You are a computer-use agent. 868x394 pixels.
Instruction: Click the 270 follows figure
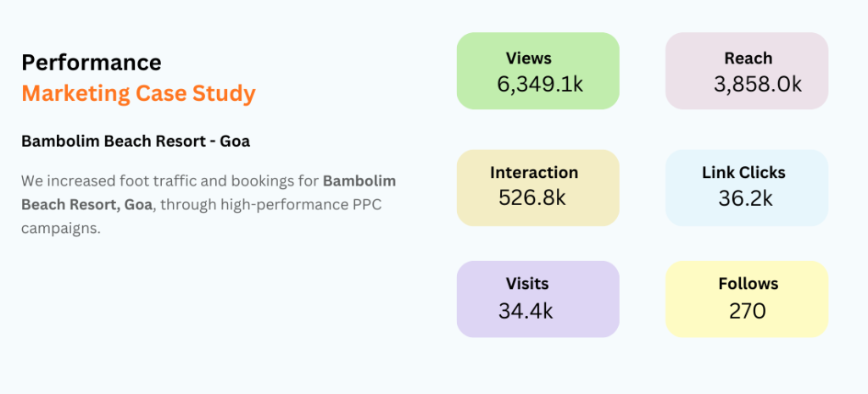click(747, 310)
